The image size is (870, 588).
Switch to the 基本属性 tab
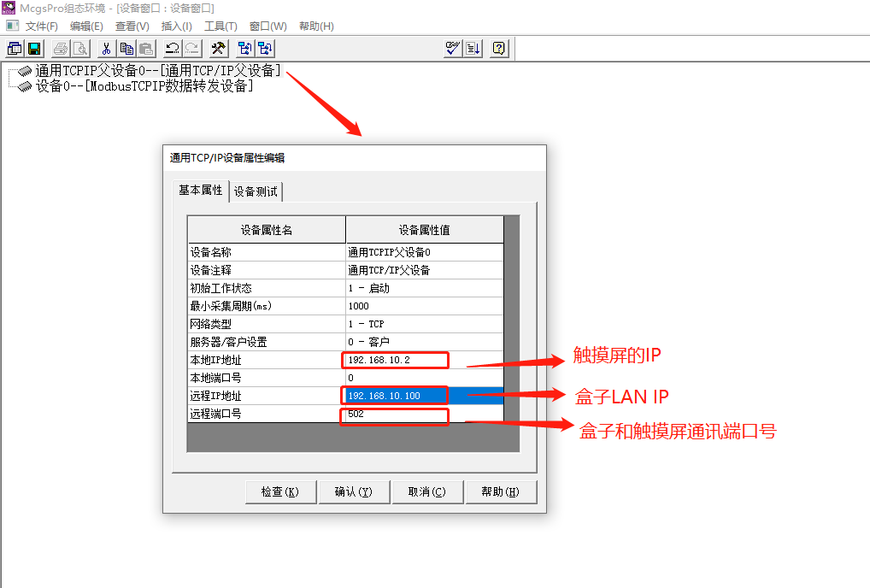[201, 191]
